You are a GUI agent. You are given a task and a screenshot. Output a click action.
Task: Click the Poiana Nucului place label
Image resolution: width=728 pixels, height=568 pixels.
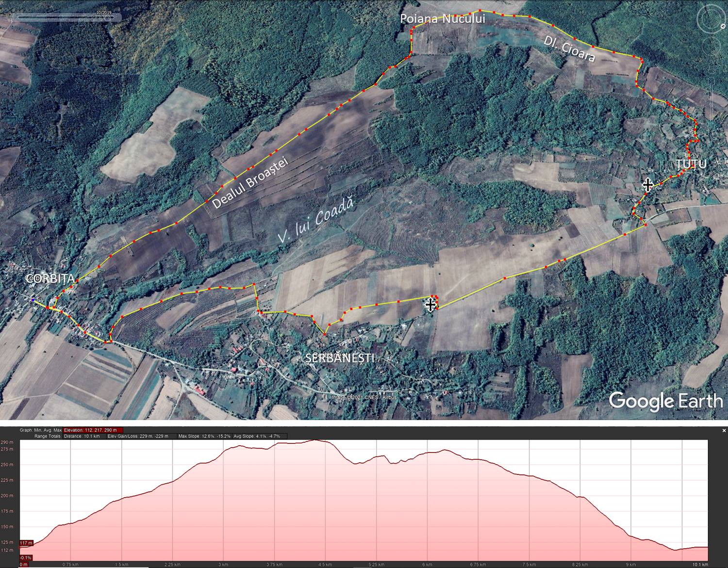442,19
